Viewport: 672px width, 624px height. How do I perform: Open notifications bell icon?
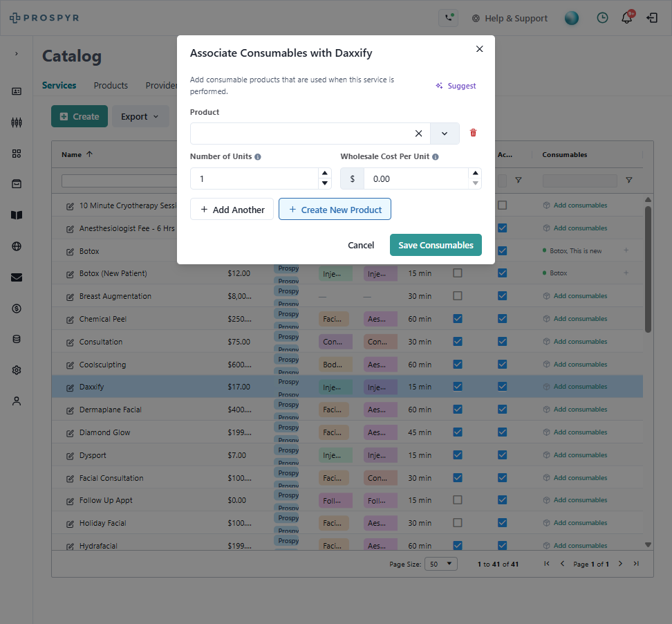click(627, 17)
